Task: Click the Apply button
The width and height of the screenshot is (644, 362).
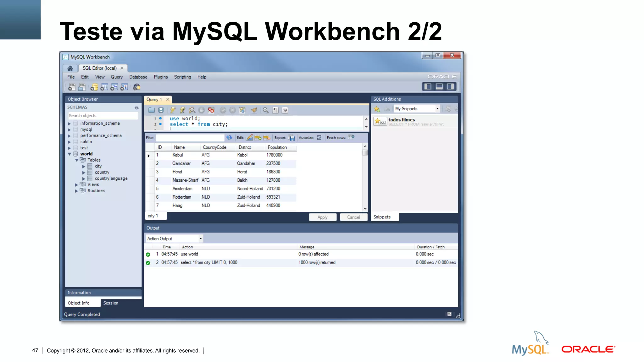Action: [323, 217]
